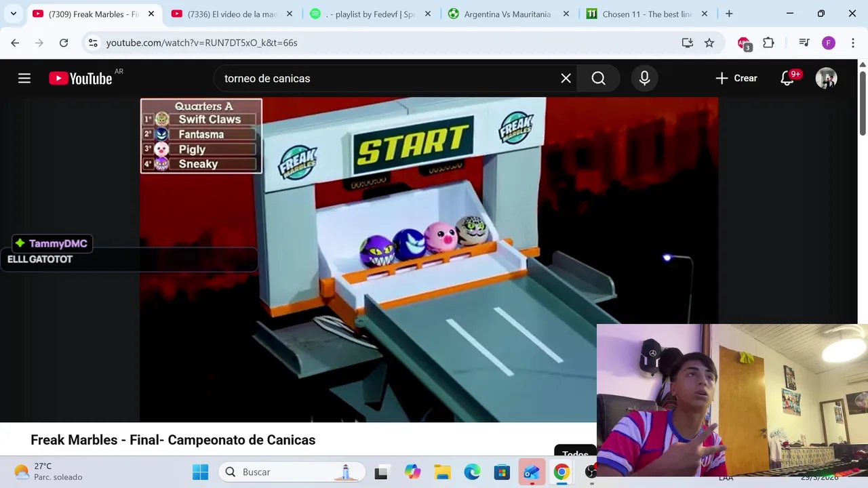
Task: Switch to the El video de la tab
Action: pyautogui.click(x=231, y=14)
